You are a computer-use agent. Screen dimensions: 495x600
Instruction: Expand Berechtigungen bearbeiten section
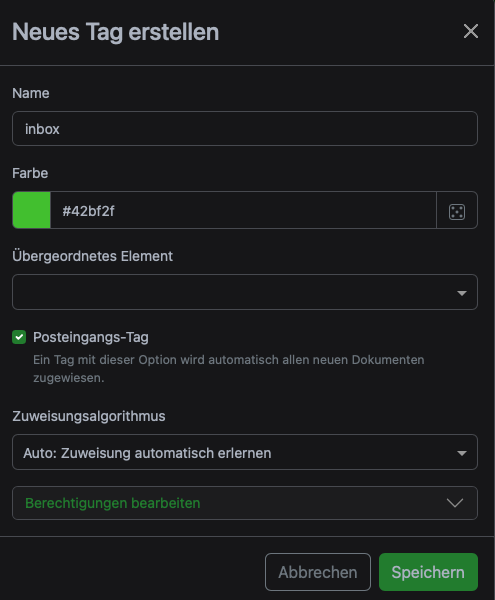click(x=245, y=503)
